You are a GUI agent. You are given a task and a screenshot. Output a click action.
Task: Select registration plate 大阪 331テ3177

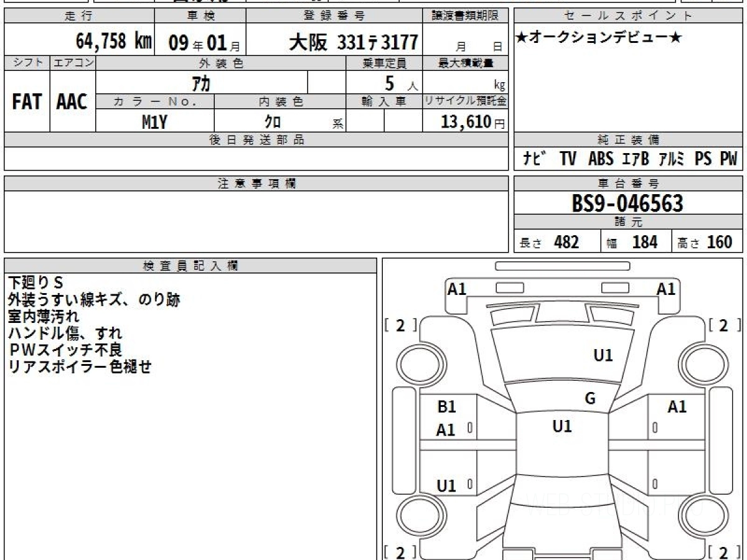(353, 42)
